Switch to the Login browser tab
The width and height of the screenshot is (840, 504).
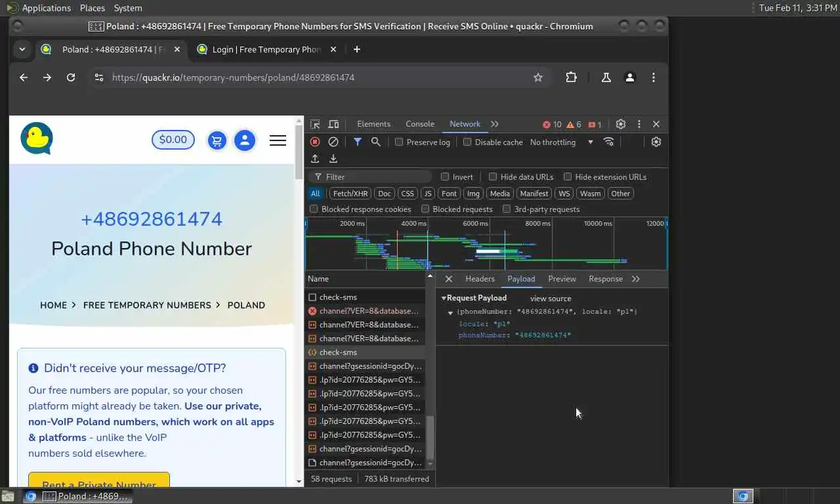pos(266,49)
